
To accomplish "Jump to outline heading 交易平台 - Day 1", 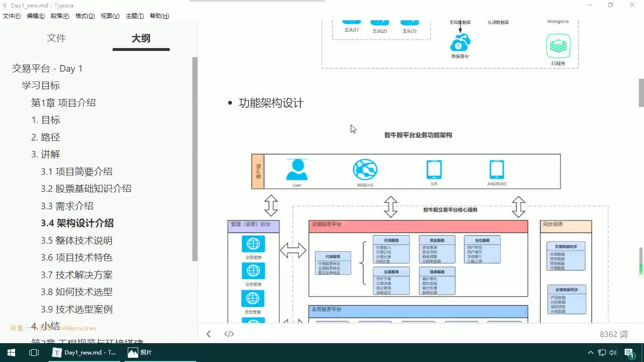I will click(x=47, y=68).
